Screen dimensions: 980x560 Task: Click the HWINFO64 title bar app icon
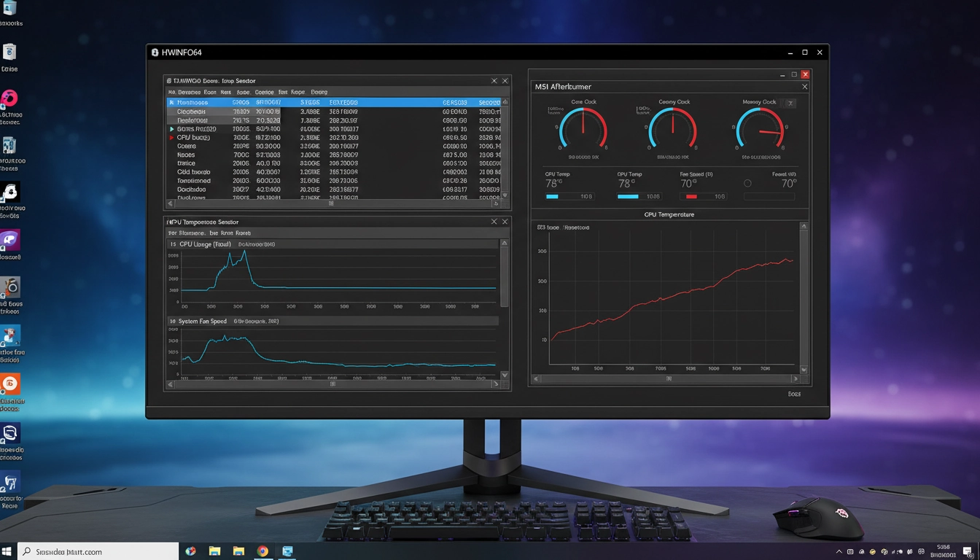click(155, 52)
